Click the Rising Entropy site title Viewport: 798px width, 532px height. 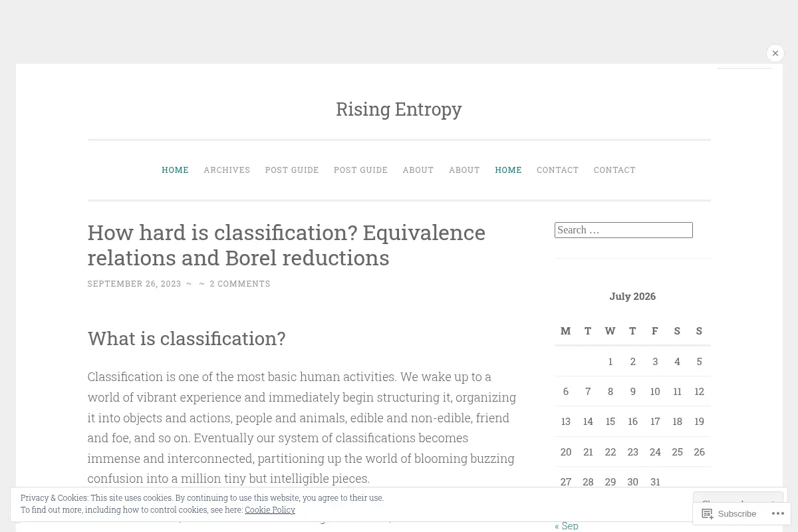click(x=399, y=108)
